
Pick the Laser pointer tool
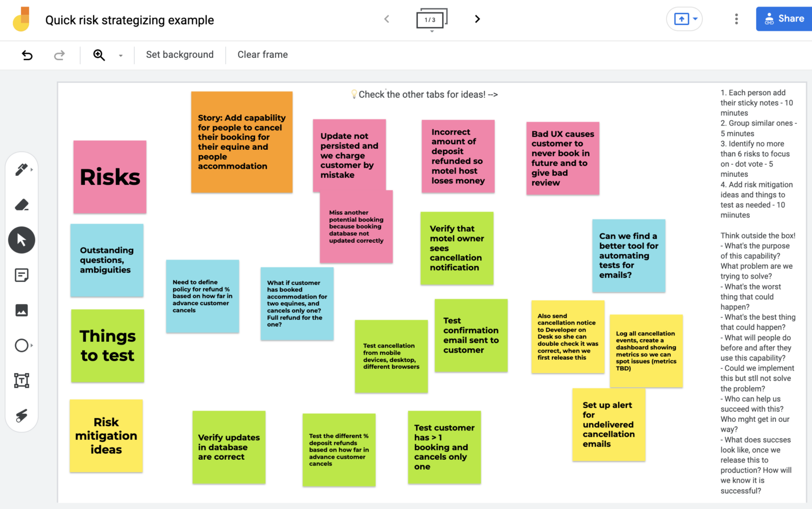(22, 415)
